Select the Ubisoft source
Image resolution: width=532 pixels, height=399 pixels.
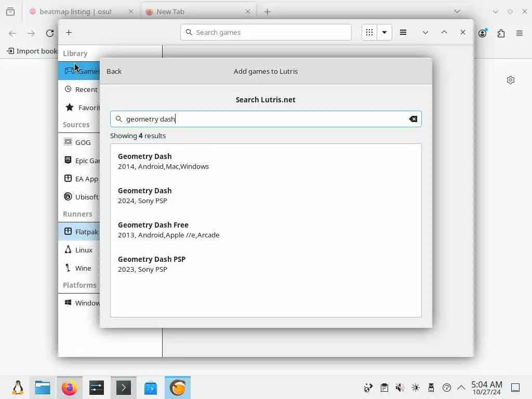coord(79,197)
